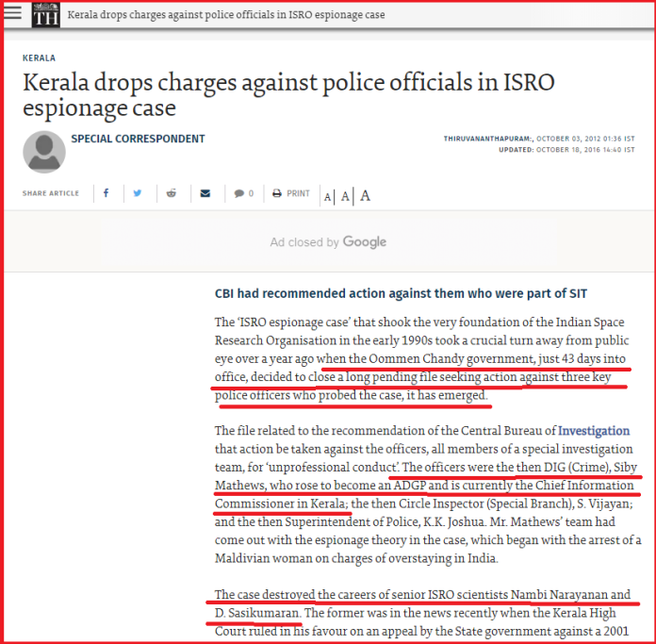
Task: Open Special Correspondent author page
Action: click(x=138, y=139)
